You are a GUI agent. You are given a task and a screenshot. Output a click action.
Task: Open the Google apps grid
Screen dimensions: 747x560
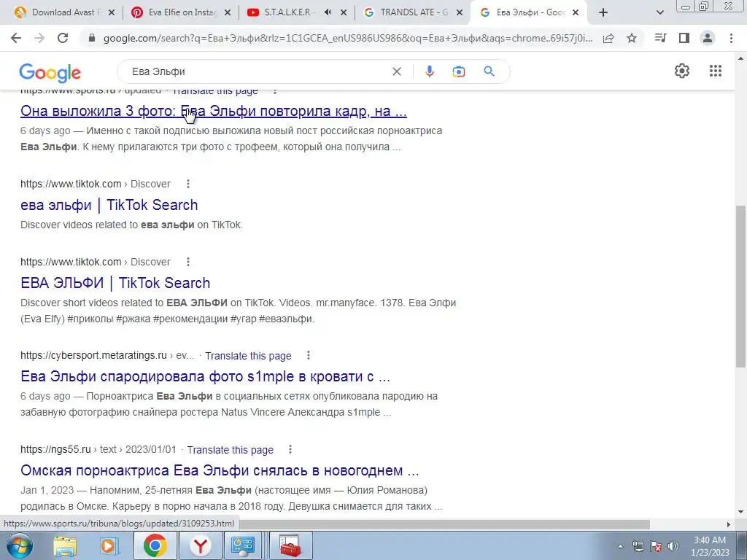[x=715, y=71]
